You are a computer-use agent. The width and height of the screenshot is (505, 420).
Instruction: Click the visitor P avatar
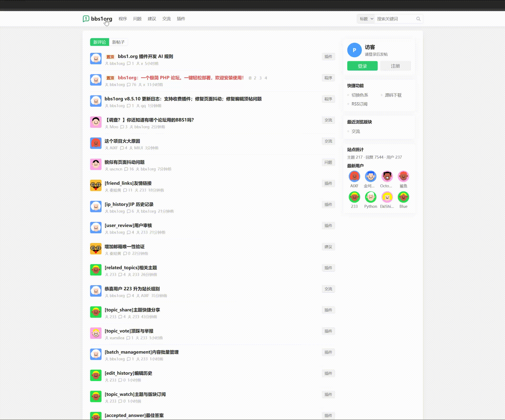[354, 50]
